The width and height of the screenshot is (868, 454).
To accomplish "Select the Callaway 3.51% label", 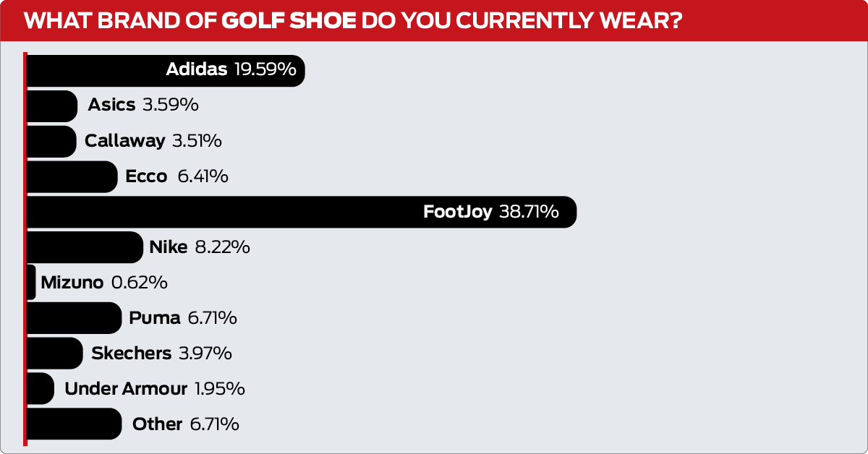I will pos(153,140).
